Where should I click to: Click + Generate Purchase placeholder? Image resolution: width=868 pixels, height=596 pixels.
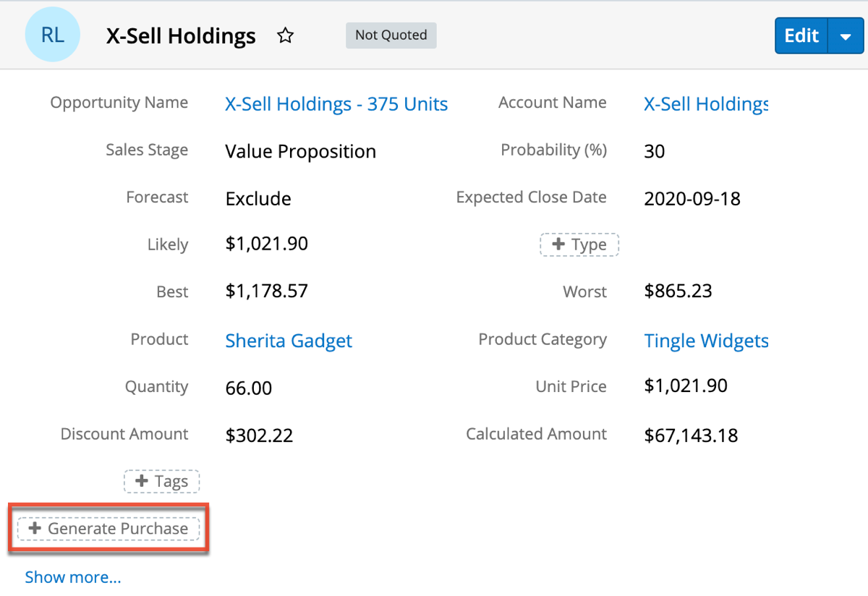pyautogui.click(x=108, y=529)
